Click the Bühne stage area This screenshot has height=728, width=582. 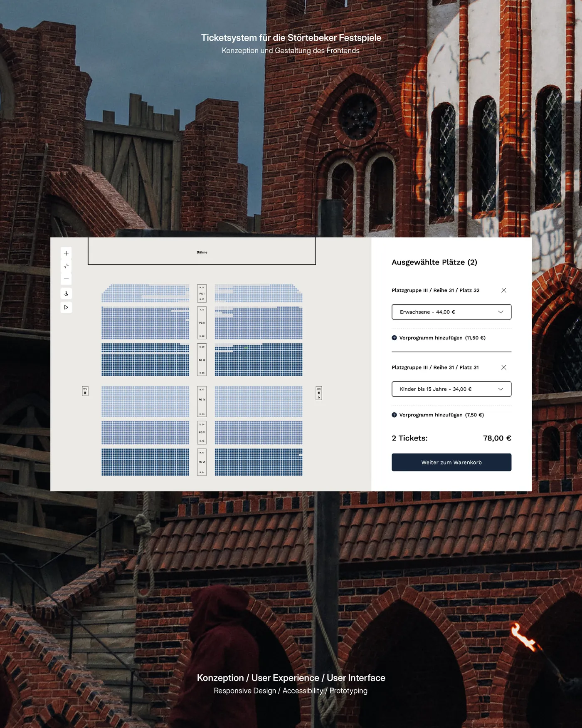pos(202,252)
